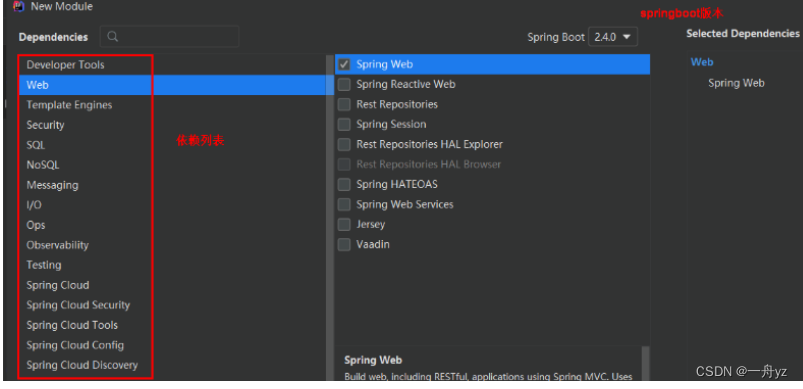The width and height of the screenshot is (803, 389).
Task: Click the Dependencies label
Action: point(53,37)
